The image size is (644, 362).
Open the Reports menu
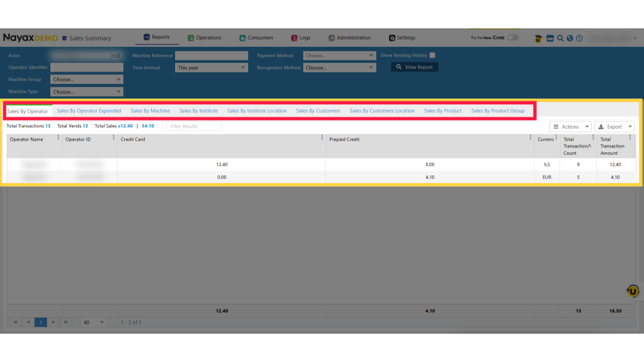[156, 37]
